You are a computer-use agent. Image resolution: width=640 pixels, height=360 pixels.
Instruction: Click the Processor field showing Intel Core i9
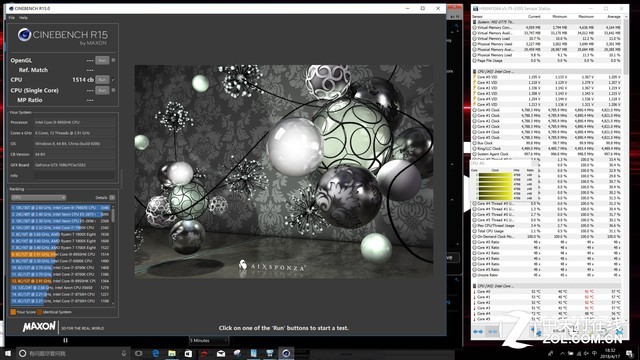click(74, 122)
